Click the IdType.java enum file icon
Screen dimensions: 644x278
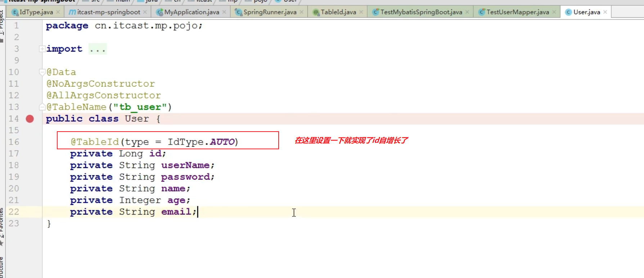(15, 12)
